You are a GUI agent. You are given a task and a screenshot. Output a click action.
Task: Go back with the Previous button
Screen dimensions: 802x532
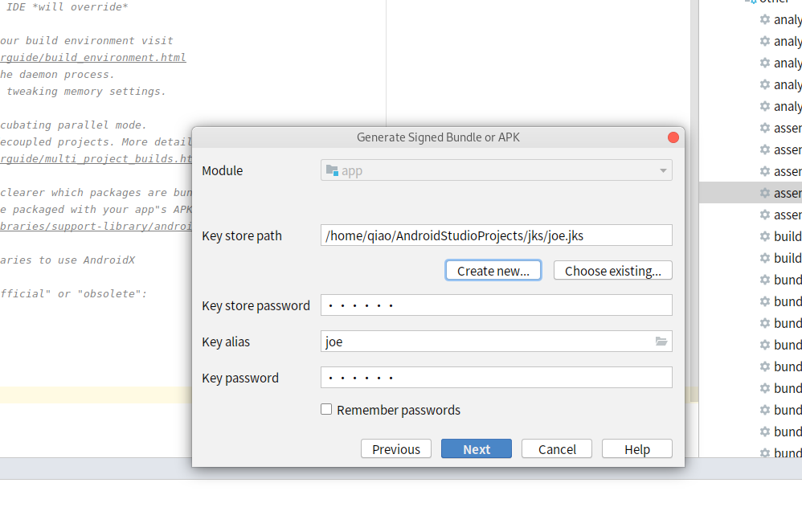tap(396, 449)
